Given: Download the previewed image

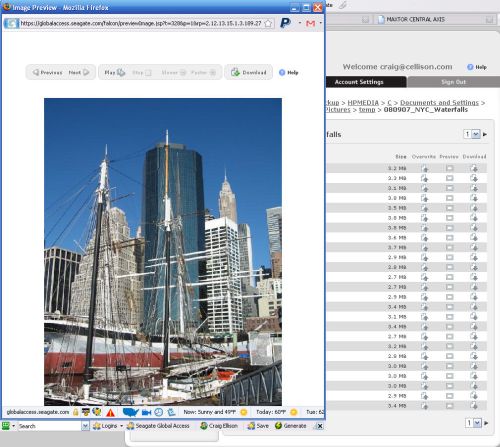Looking at the screenshot, I should (249, 72).
